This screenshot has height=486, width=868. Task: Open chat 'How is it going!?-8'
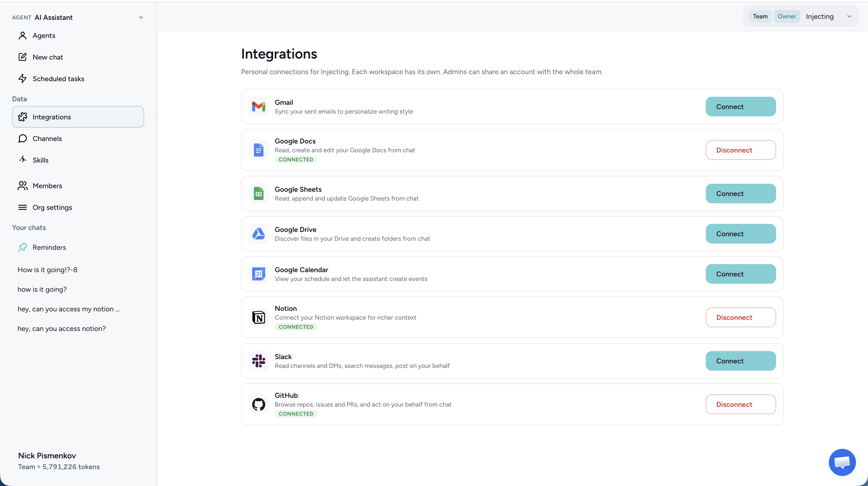47,270
